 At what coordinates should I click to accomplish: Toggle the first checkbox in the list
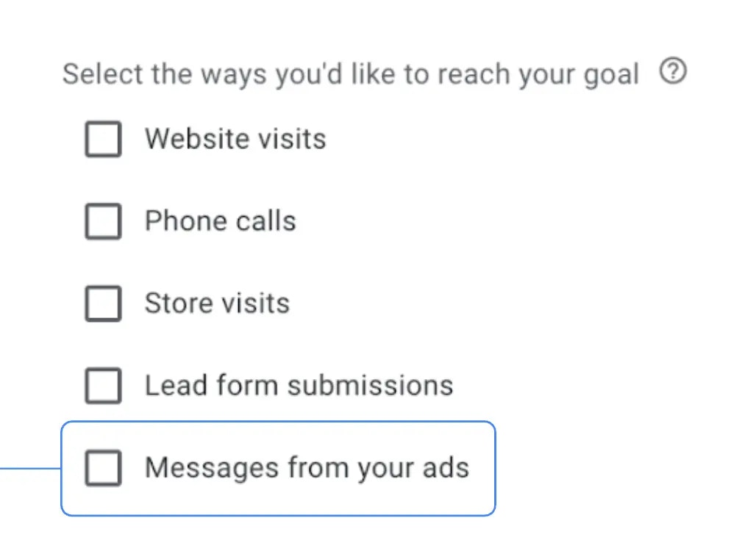point(102,139)
